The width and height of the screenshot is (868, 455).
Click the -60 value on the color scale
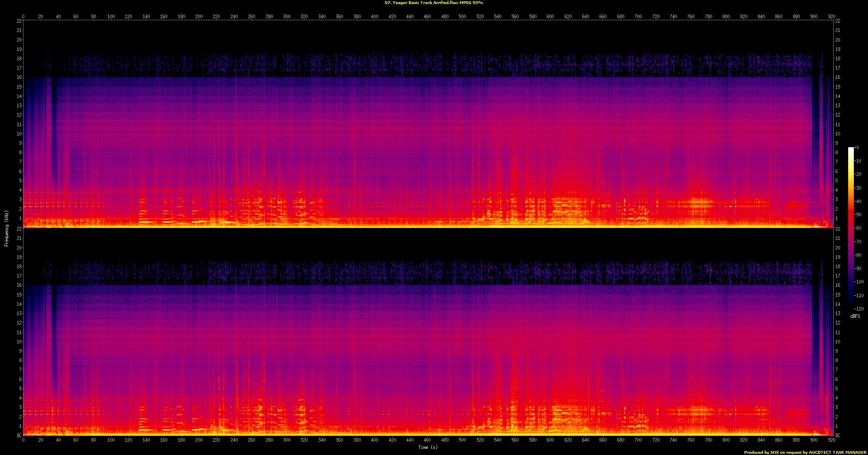[857, 228]
